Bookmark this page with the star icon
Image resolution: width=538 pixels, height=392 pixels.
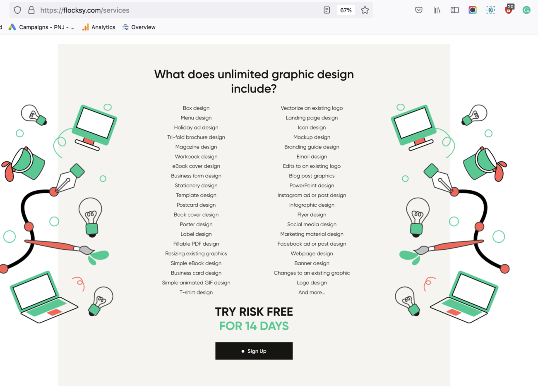(x=365, y=10)
